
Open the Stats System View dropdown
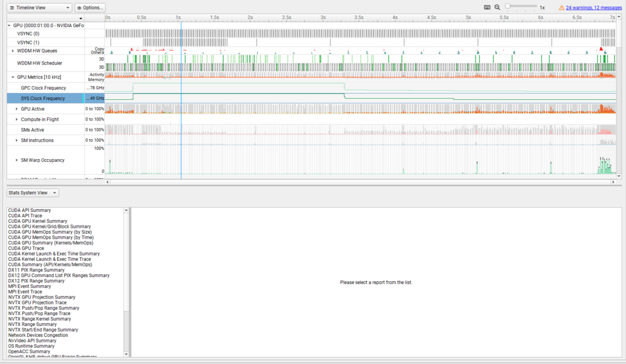[x=32, y=193]
